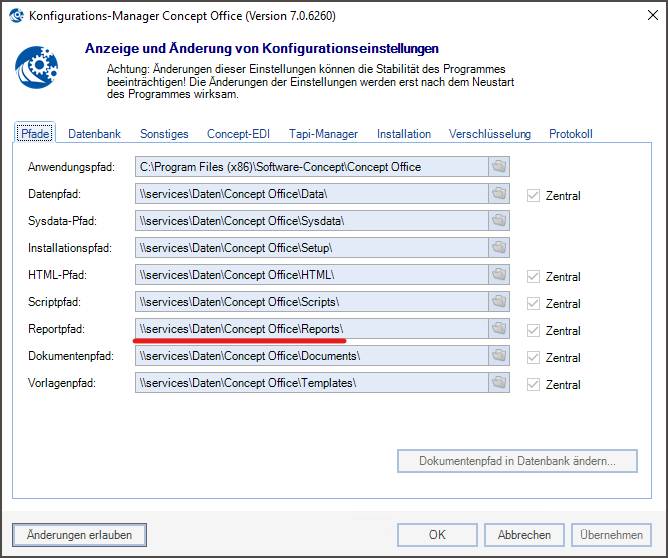The height and width of the screenshot is (558, 668).
Task: Click the Änderungen erlauben button
Action: point(79,535)
